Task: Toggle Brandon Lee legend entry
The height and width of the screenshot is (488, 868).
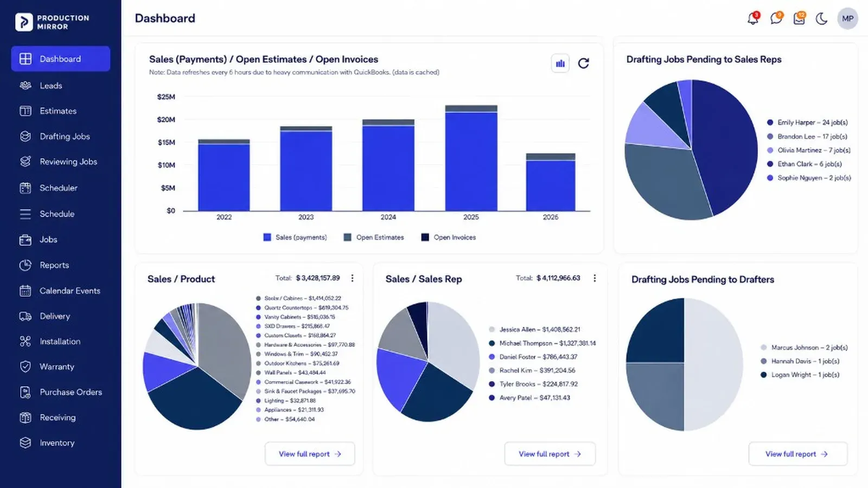Action: tap(807, 137)
